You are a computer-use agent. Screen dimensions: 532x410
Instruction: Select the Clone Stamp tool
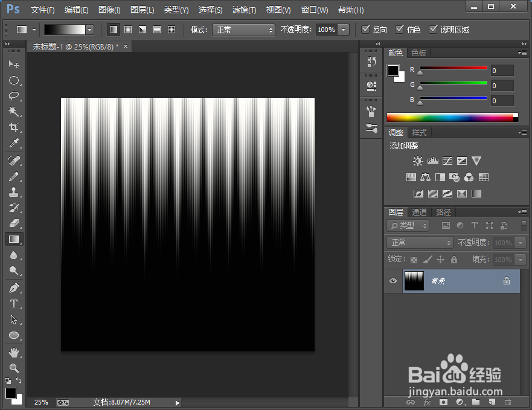click(x=14, y=192)
